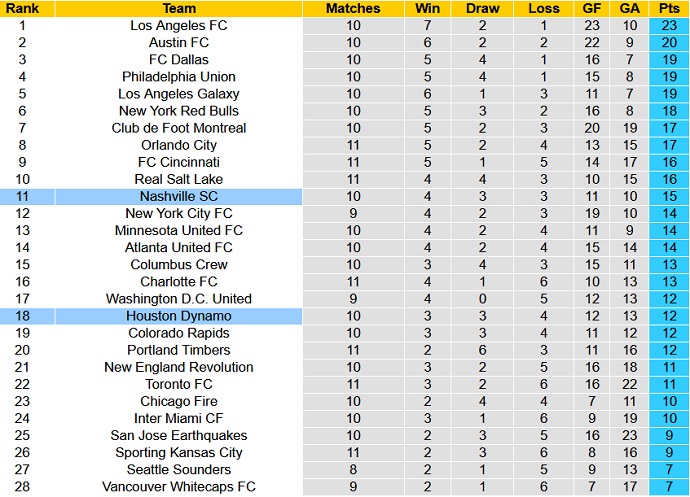
Task: Select the Draw column header
Action: pyautogui.click(x=483, y=8)
